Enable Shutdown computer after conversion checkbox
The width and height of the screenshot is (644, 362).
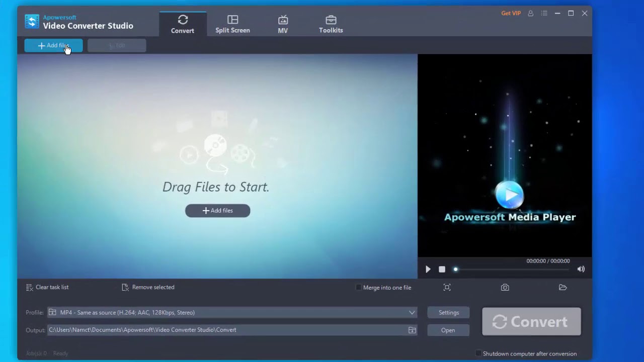pos(478,353)
